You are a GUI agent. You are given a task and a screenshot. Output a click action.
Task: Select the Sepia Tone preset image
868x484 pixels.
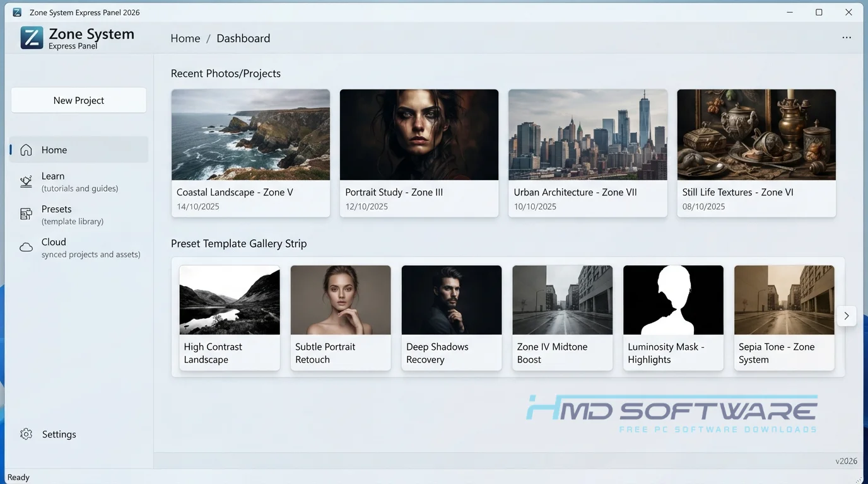tap(784, 300)
